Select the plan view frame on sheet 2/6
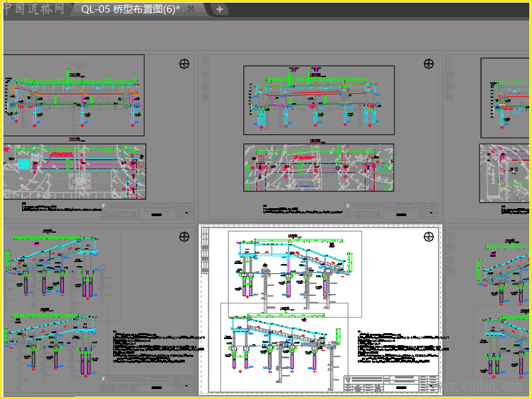 coord(319,168)
